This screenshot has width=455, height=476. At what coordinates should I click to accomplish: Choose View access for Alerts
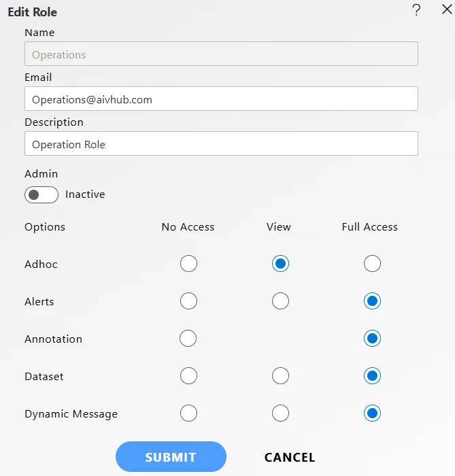point(280,301)
